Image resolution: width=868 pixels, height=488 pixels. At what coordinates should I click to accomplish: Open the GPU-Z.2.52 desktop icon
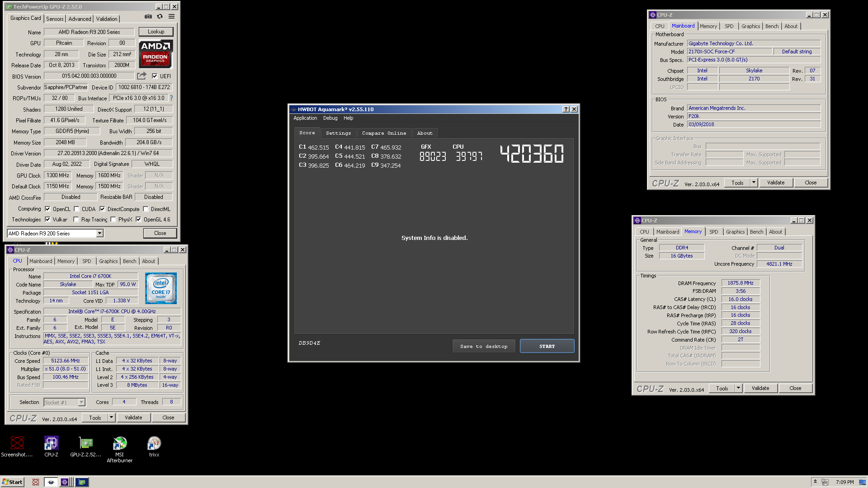point(85,446)
